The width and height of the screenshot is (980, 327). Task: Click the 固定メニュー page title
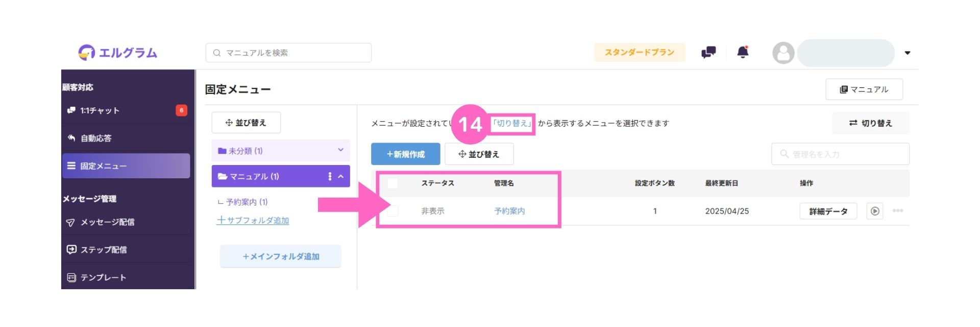point(238,89)
